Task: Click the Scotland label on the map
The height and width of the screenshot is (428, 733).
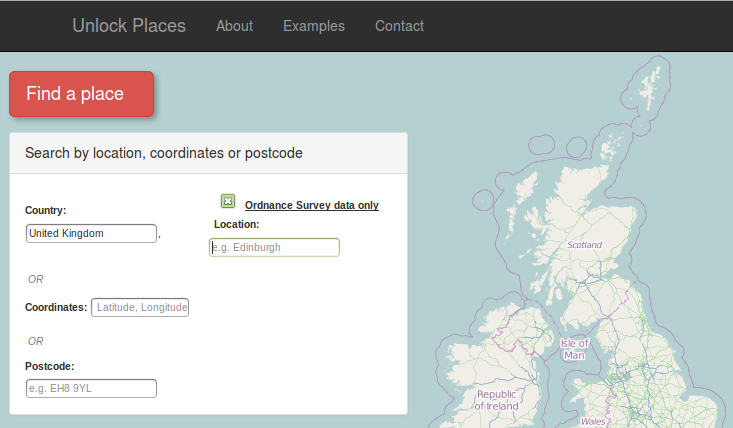Action: pyautogui.click(x=584, y=245)
